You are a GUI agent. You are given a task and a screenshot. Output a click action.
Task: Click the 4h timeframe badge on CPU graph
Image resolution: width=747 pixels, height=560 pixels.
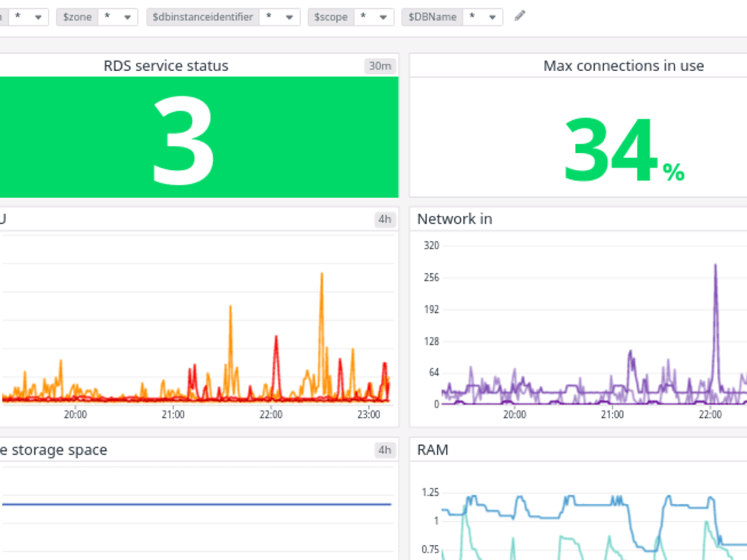click(385, 219)
